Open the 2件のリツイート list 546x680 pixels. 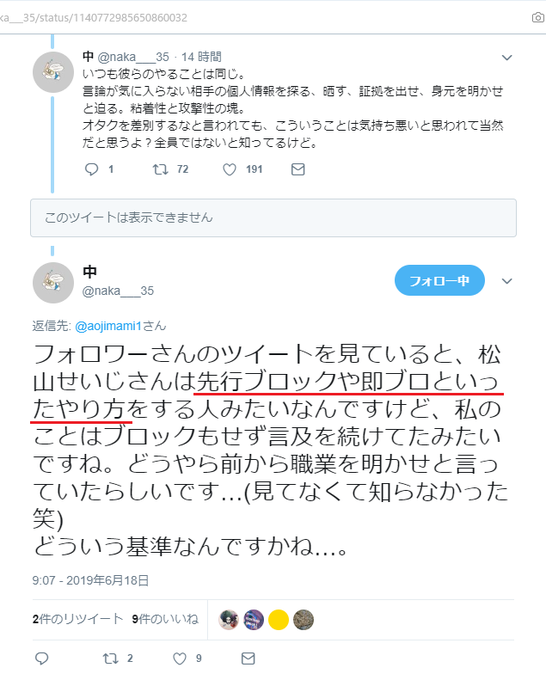click(x=78, y=619)
